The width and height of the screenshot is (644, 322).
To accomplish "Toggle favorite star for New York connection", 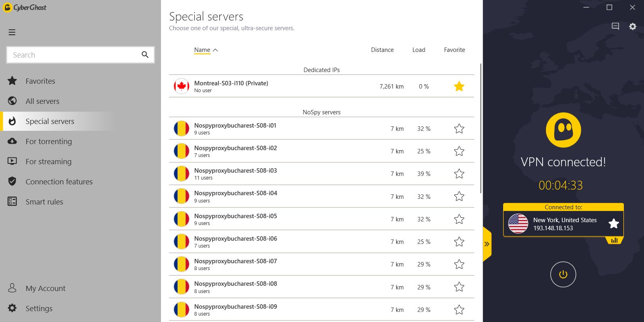I will point(613,224).
